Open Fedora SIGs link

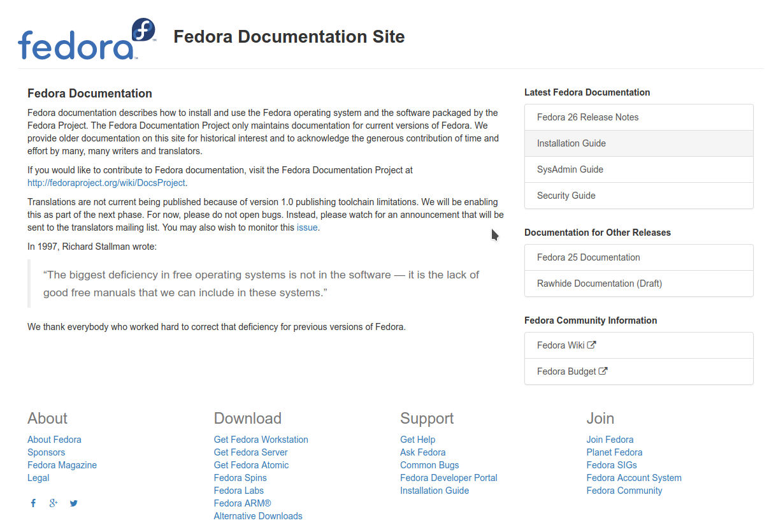612,465
